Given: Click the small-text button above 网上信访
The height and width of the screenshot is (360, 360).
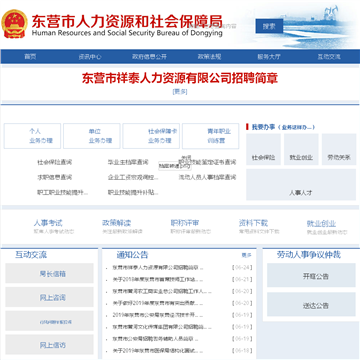Looking at the screenshot, I should [x=50, y=321].
